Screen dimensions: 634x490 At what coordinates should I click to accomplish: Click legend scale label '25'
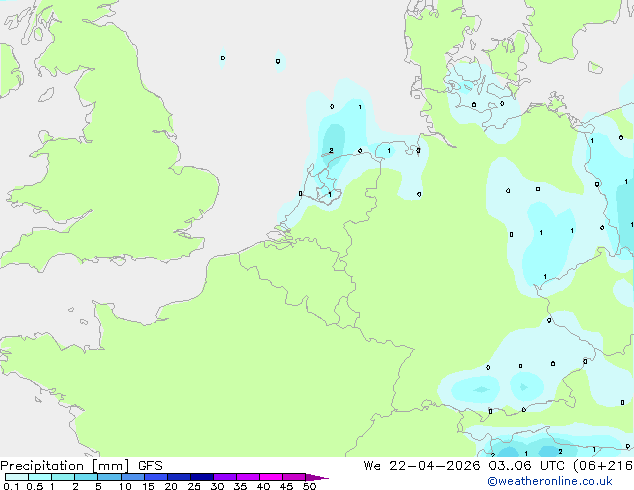click(194, 486)
